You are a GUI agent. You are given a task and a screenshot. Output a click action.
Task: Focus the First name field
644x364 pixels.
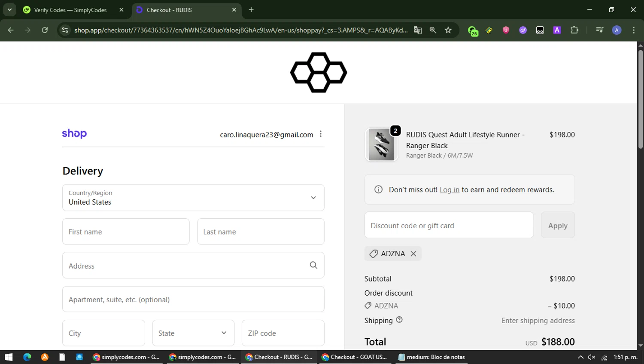(126, 232)
